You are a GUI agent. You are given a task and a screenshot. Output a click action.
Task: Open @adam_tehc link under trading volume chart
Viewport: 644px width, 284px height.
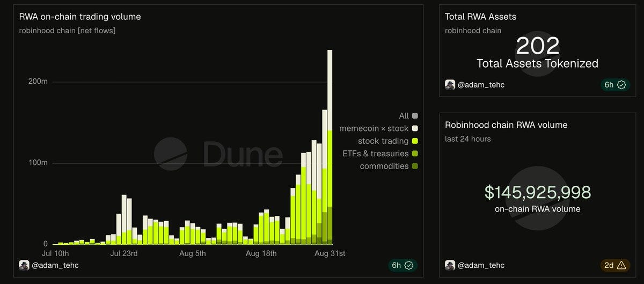pyautogui.click(x=55, y=265)
